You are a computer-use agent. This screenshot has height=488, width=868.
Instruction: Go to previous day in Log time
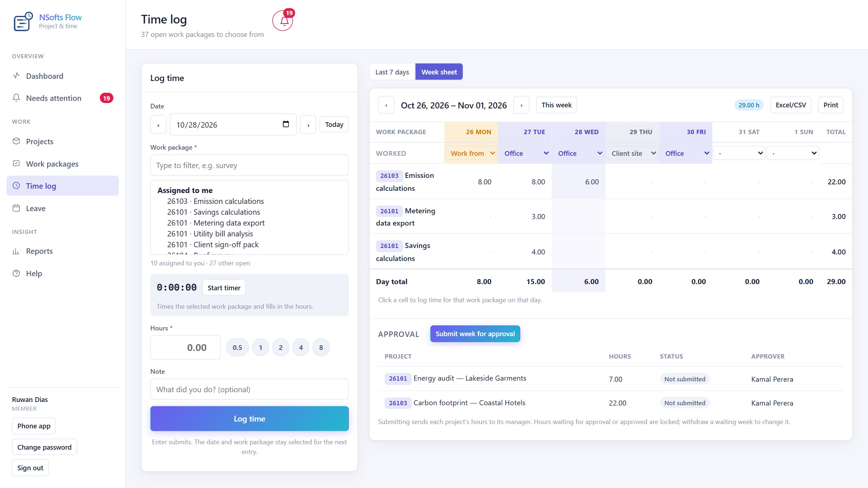coord(158,125)
